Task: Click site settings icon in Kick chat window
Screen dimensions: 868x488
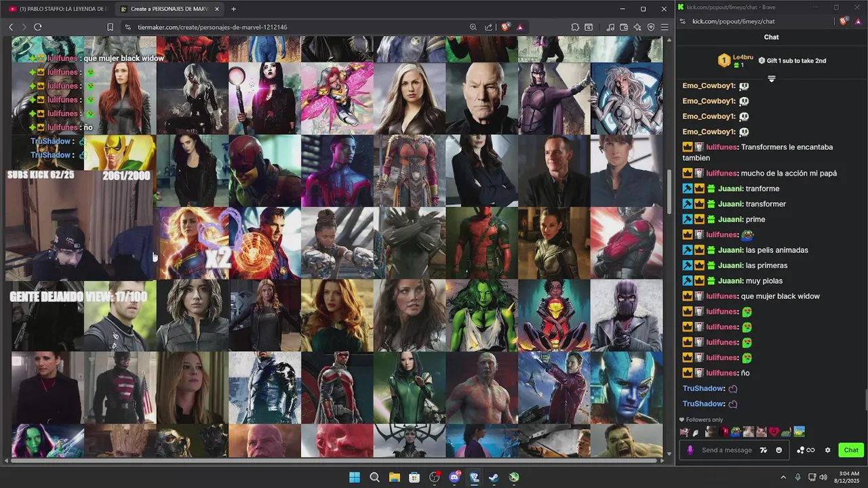Action: click(683, 21)
